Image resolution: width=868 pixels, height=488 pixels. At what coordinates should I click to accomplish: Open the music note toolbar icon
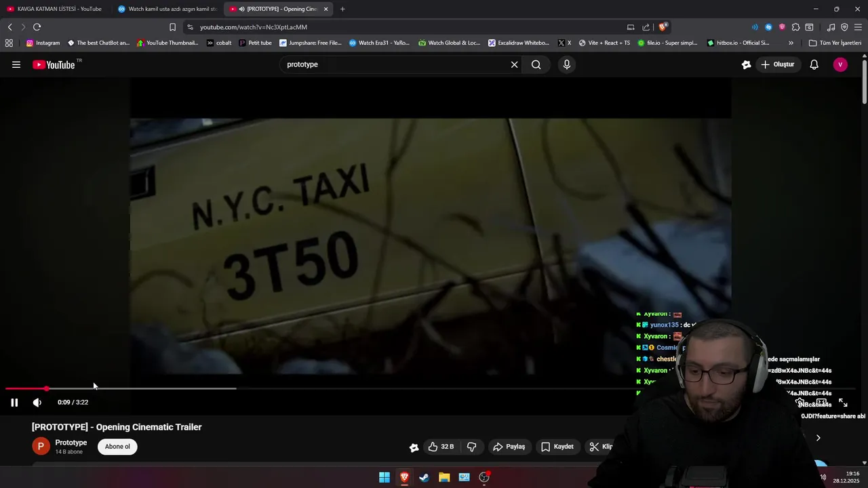click(831, 27)
